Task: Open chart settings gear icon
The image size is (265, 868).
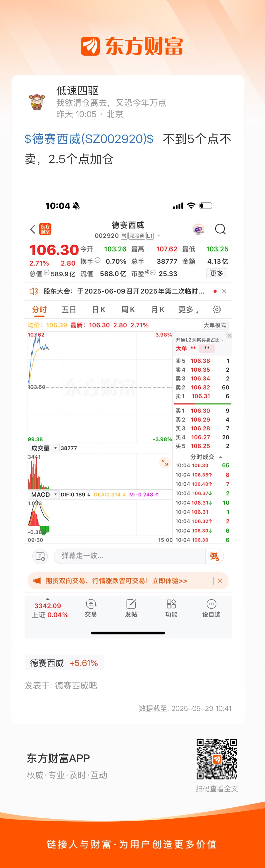Action: (x=217, y=309)
